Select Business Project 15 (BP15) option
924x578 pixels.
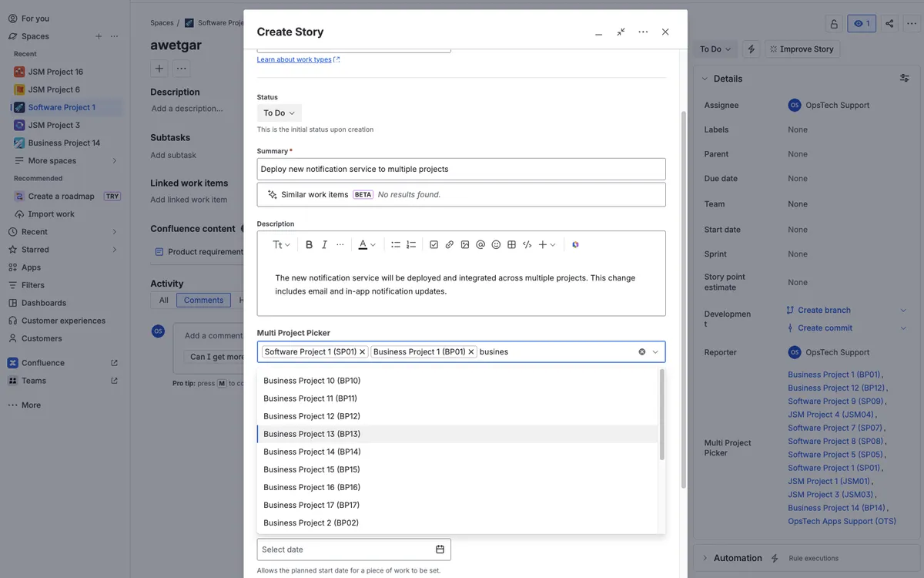tap(457, 469)
